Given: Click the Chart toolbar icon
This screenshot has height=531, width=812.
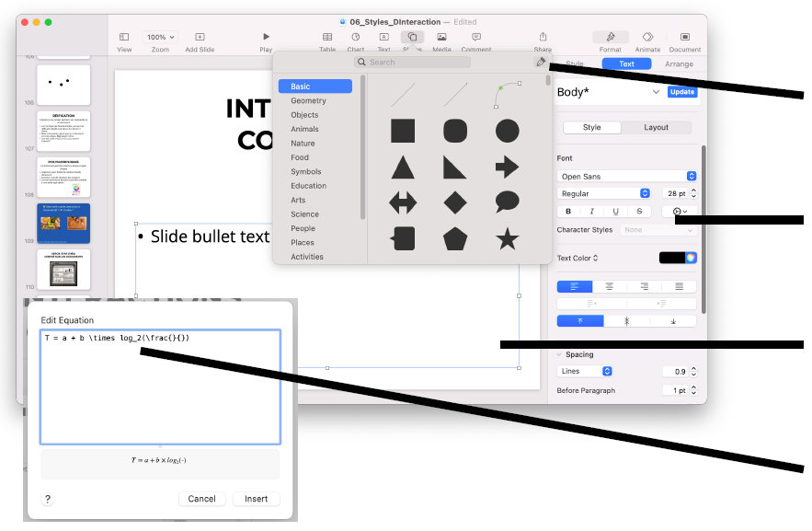Looking at the screenshot, I should click(356, 38).
